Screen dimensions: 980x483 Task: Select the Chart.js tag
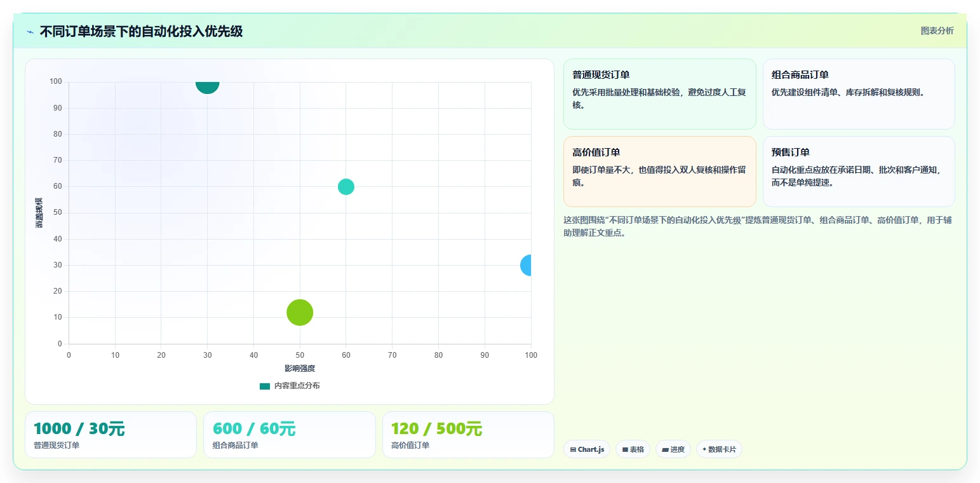click(x=587, y=449)
